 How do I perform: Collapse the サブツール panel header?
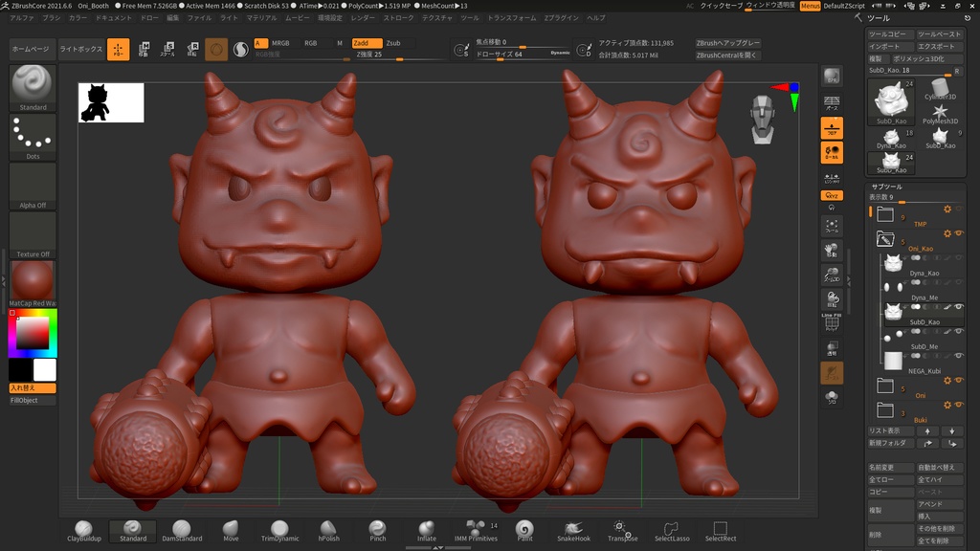pos(886,187)
